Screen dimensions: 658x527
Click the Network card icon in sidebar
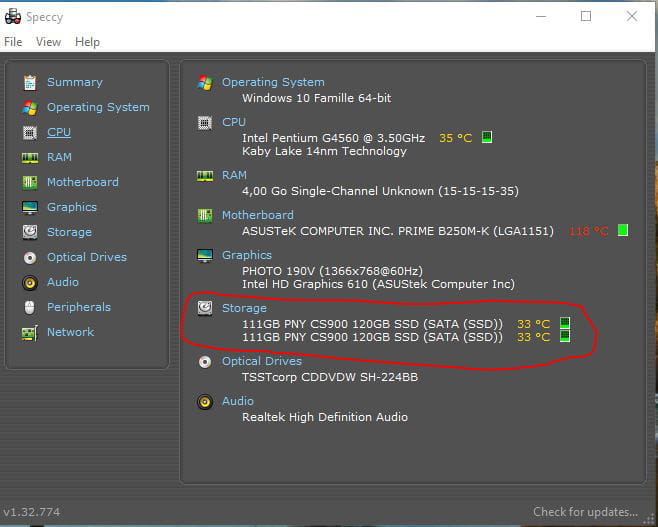click(x=30, y=333)
